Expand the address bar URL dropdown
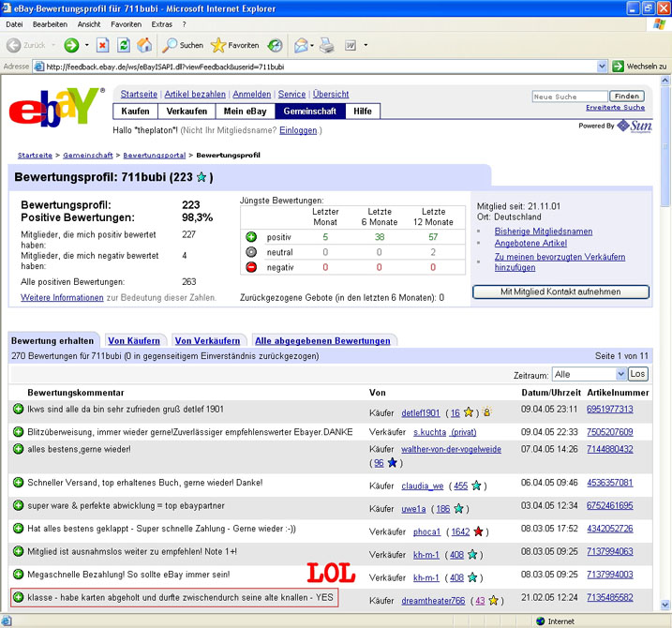This screenshot has width=672, height=628. (x=602, y=67)
